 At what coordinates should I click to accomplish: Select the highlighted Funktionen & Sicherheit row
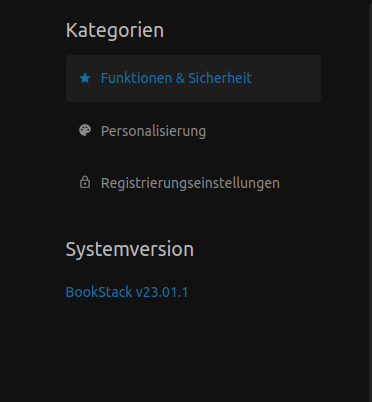[193, 78]
